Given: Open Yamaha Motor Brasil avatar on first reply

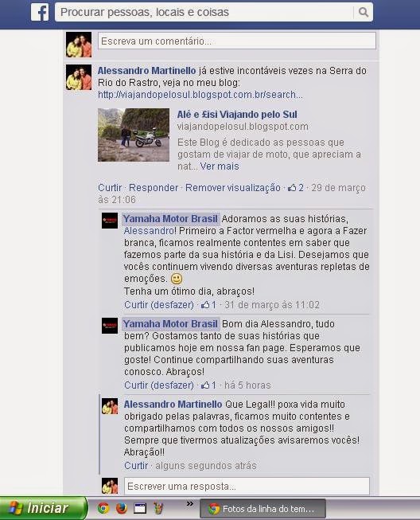Looking at the screenshot, I should pos(110,221).
